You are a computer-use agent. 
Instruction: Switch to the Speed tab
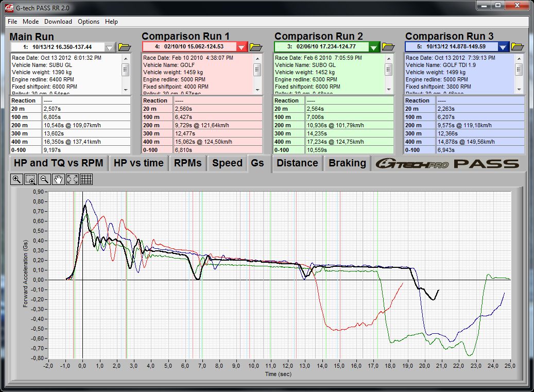click(227, 163)
